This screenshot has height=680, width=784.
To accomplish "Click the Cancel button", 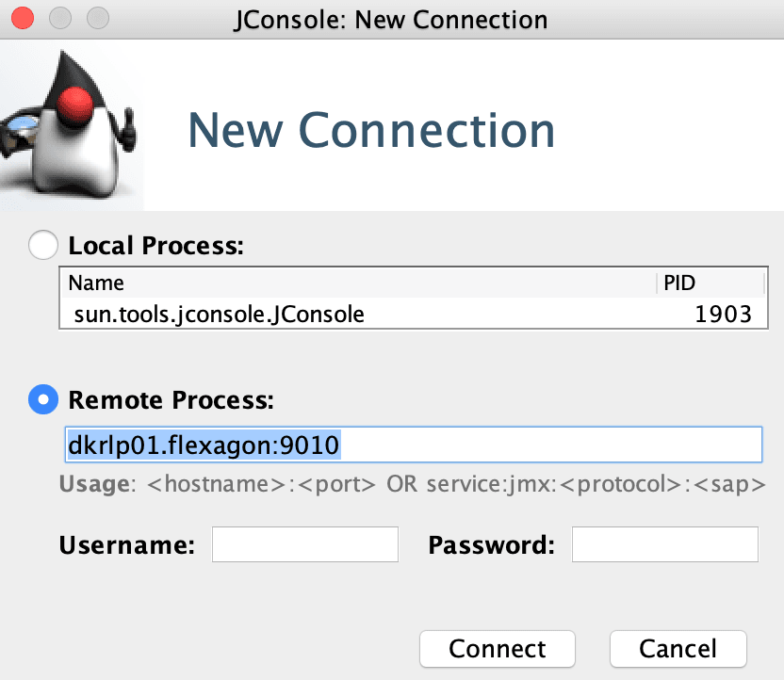I will click(678, 649).
